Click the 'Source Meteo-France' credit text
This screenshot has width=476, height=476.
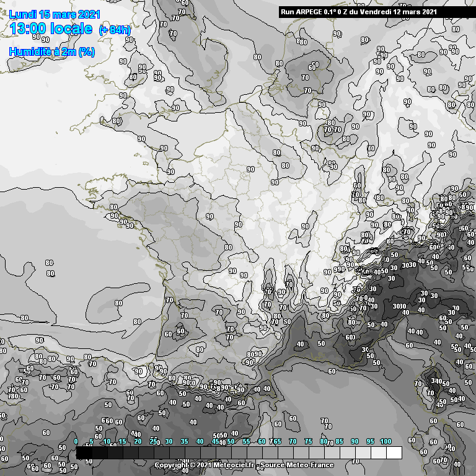pos(297,465)
